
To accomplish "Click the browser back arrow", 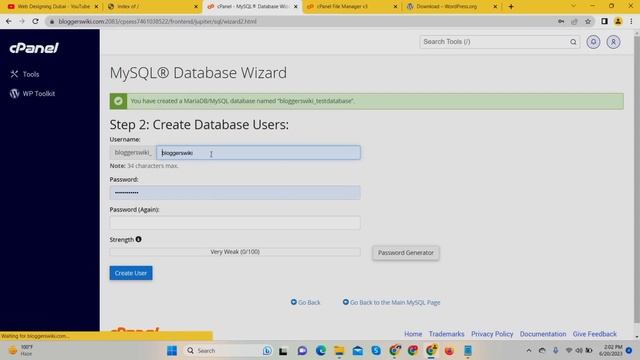I will (x=9, y=21).
